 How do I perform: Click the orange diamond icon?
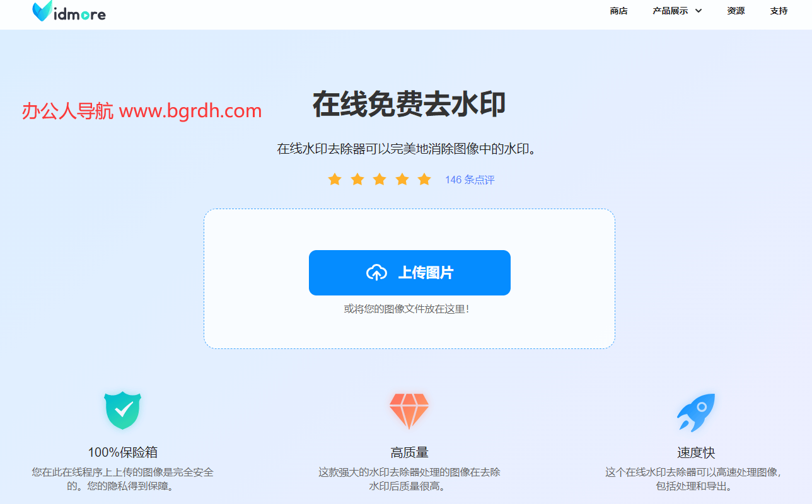[x=409, y=411]
